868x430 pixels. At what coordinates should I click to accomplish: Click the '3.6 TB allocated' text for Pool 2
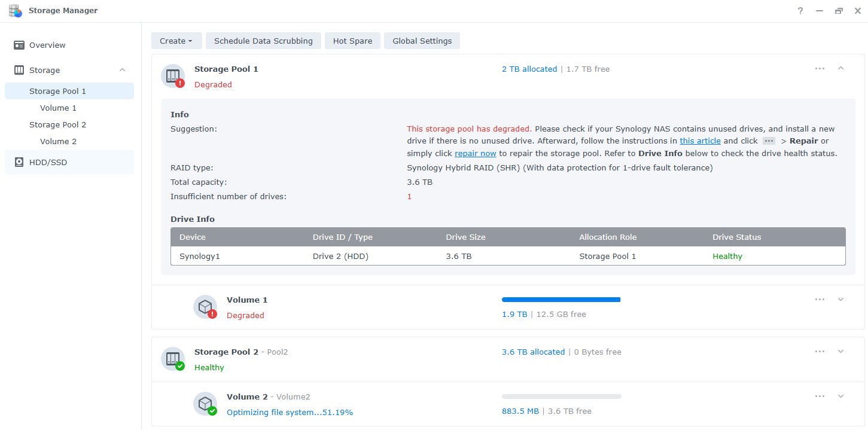[533, 352]
